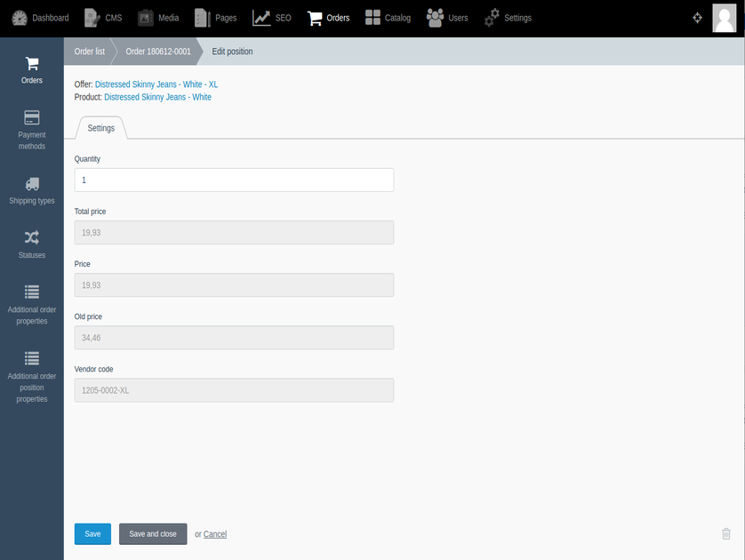
Task: Click the Payment methods sidebar label
Action: 32,140
